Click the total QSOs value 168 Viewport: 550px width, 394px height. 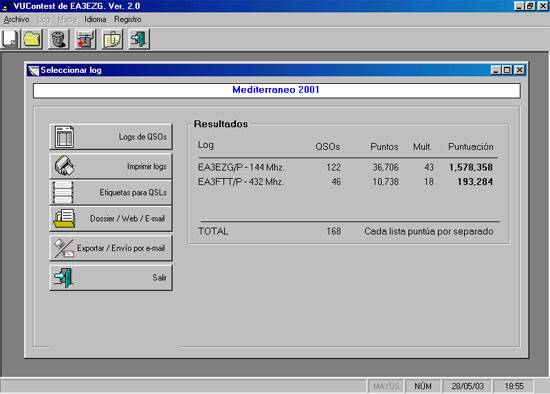click(x=334, y=231)
